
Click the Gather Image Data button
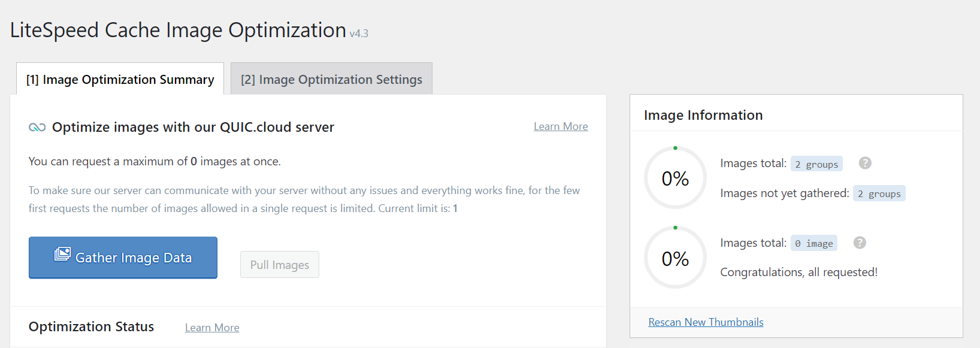[123, 258]
